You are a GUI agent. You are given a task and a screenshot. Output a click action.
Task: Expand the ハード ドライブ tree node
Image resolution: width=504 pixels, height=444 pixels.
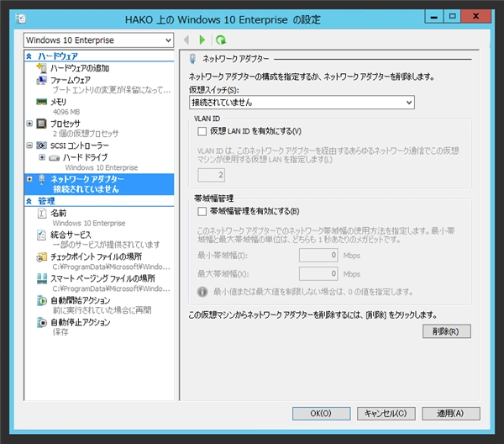(x=42, y=157)
